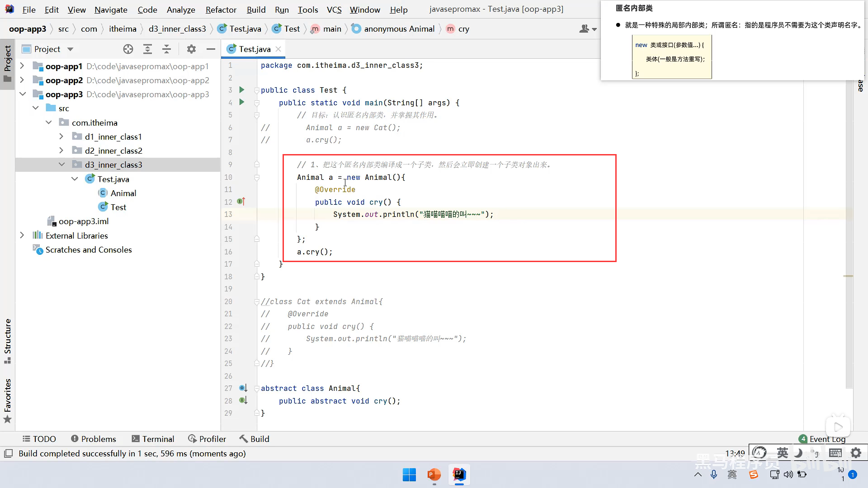The width and height of the screenshot is (868, 488).
Task: Click the implemented-method gutter icon on line 28
Action: (243, 400)
